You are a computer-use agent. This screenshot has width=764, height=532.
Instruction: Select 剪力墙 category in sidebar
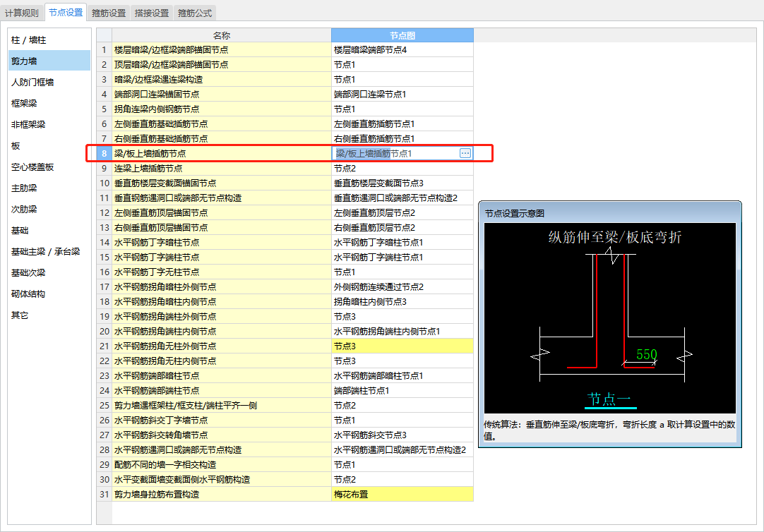49,61
